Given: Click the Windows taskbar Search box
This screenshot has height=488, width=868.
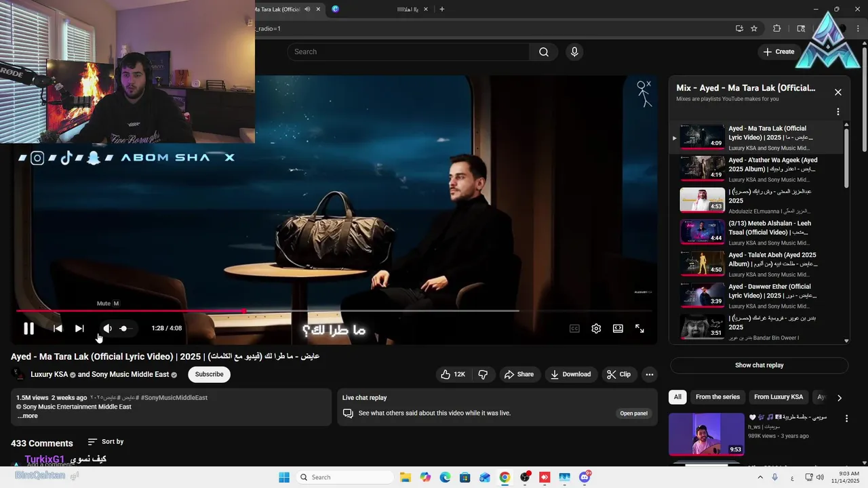Looking at the screenshot, I should coord(344,477).
